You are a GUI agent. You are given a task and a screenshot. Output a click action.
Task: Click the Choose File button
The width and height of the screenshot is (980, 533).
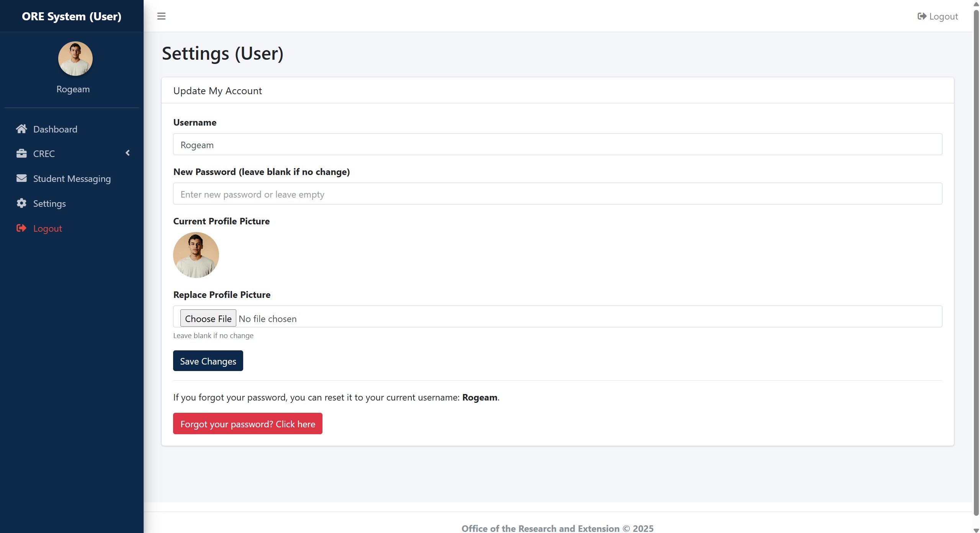(208, 319)
